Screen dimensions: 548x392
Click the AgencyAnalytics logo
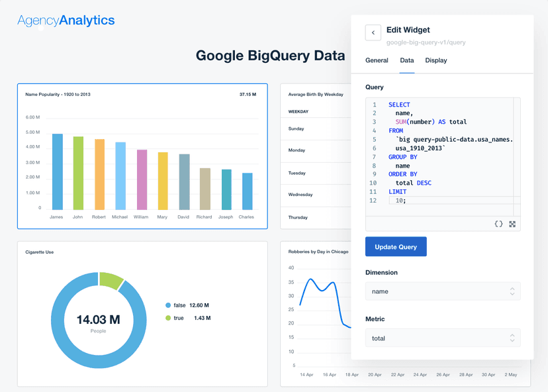(66, 21)
